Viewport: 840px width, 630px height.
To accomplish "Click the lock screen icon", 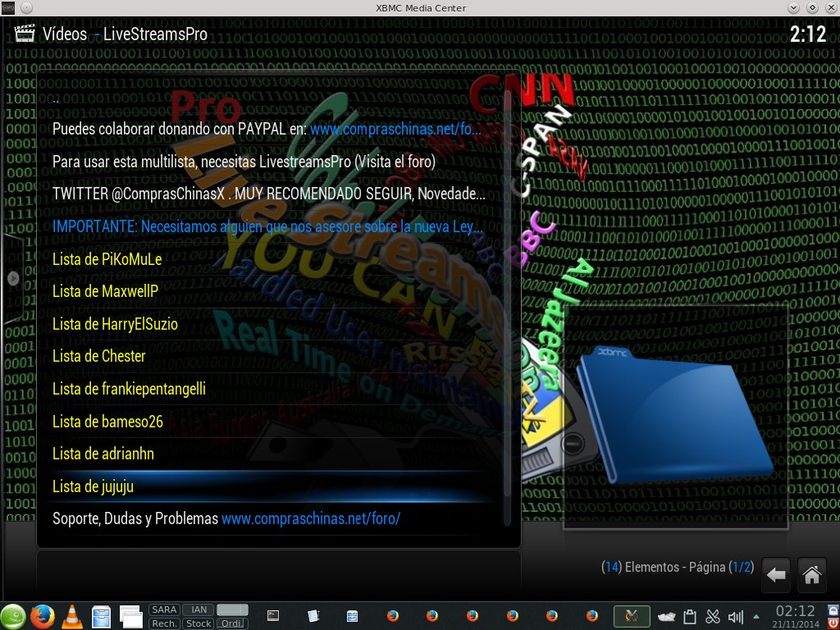I will coord(833,609).
